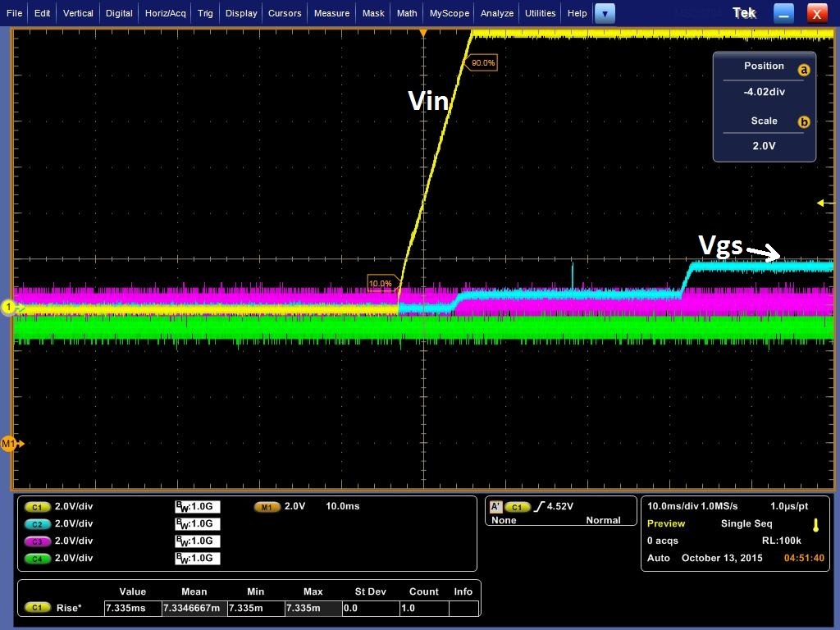The image size is (840, 630).
Task: Click C1 2.0V/div scale readout
Action: 74,506
